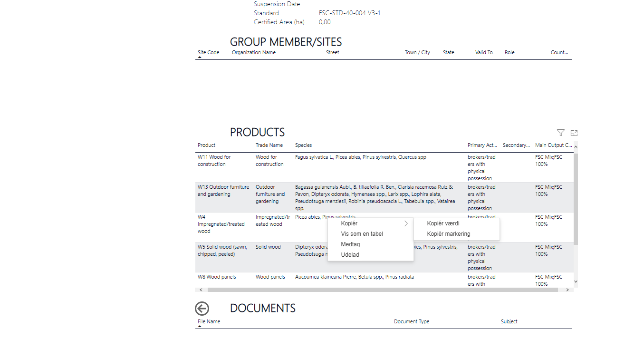Click the back arrow next to Documents
This screenshot has height=339, width=644.
202,309
